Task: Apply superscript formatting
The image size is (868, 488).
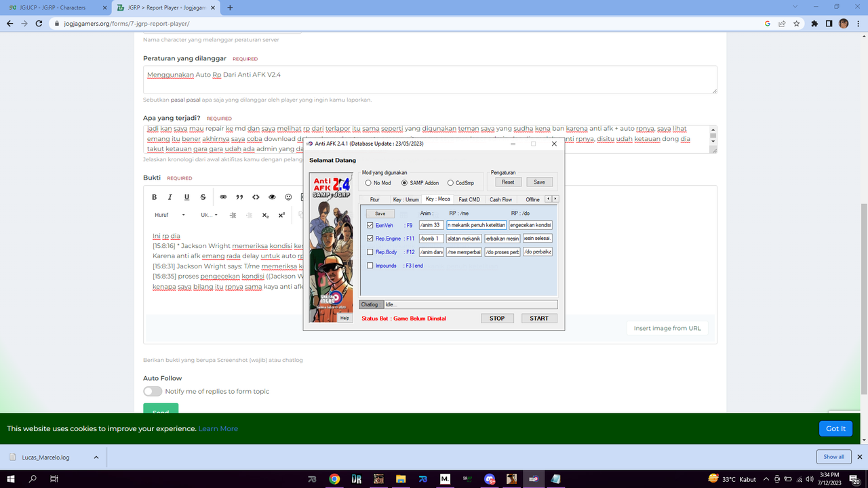Action: (x=281, y=215)
